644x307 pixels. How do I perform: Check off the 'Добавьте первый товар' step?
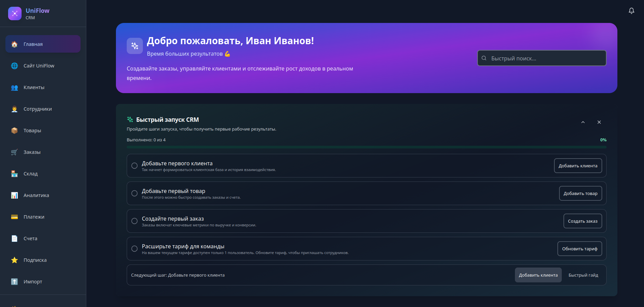[x=134, y=193]
